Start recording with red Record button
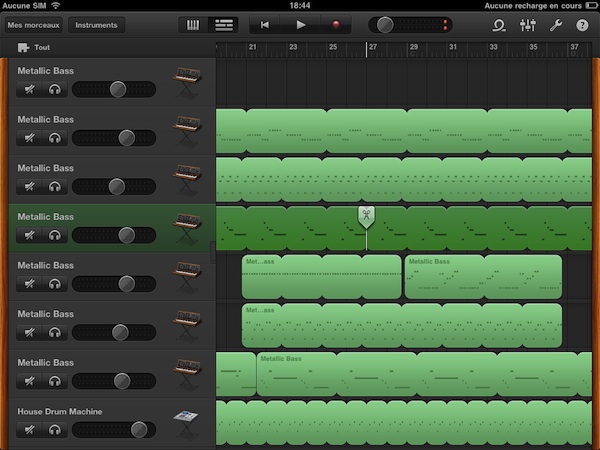This screenshot has height=450, width=600. click(336, 25)
